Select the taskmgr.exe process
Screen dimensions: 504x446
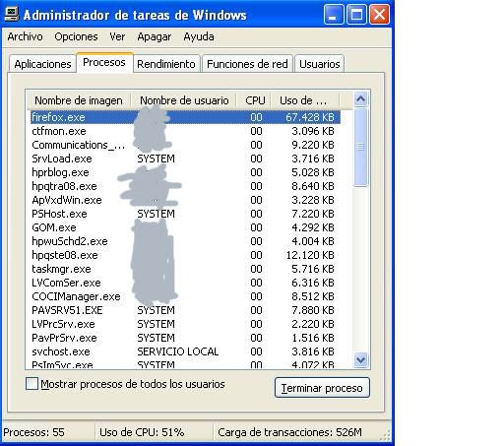tap(185, 269)
